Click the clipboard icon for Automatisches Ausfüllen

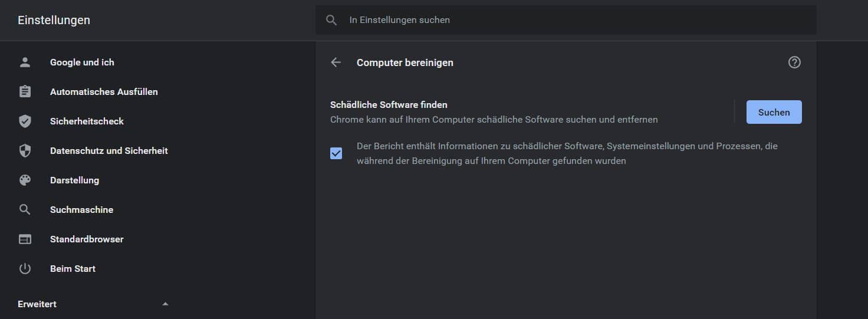click(25, 92)
